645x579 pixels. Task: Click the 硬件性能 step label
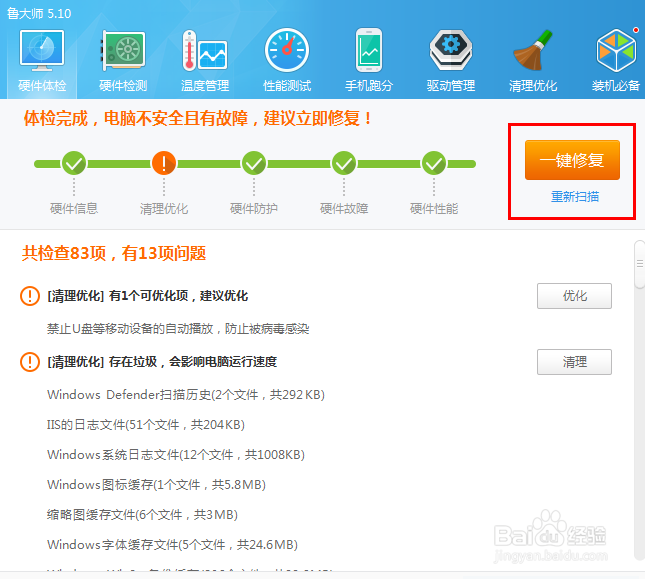coord(434,208)
